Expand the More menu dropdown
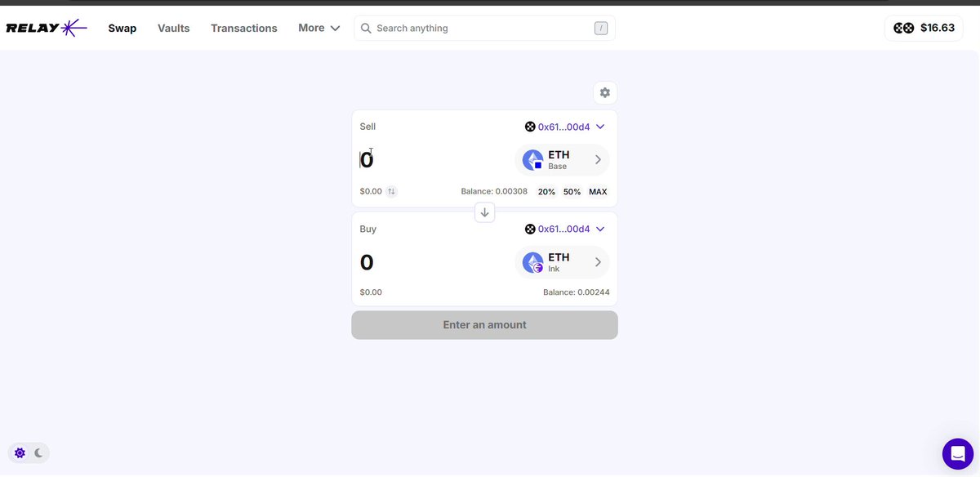Screen dimensions: 980x477 click(318, 28)
